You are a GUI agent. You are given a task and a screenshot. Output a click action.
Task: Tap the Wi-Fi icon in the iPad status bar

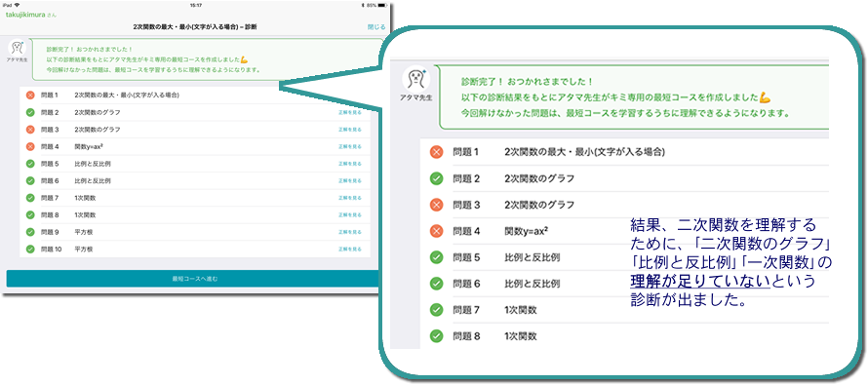pyautogui.click(x=17, y=5)
